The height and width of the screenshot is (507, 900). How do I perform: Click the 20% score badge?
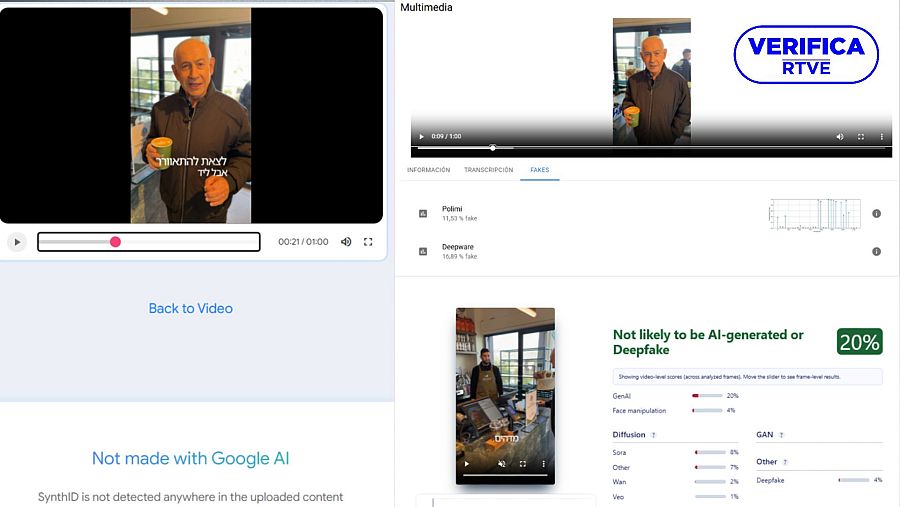tap(859, 342)
